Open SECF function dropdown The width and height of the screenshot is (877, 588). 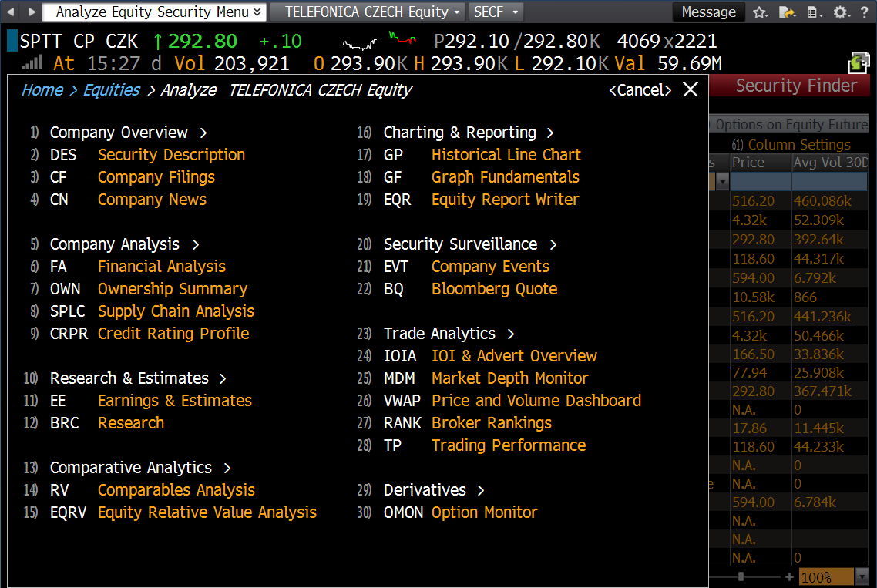(x=496, y=12)
